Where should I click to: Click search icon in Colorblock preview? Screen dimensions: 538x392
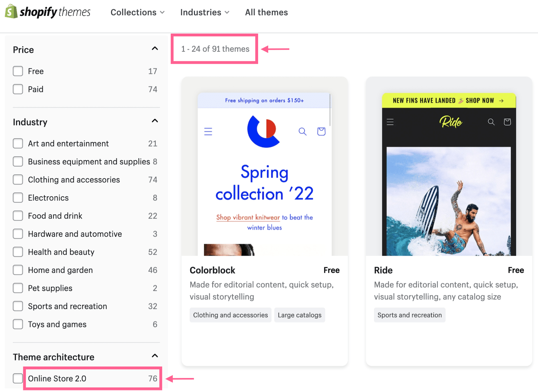pos(302,131)
